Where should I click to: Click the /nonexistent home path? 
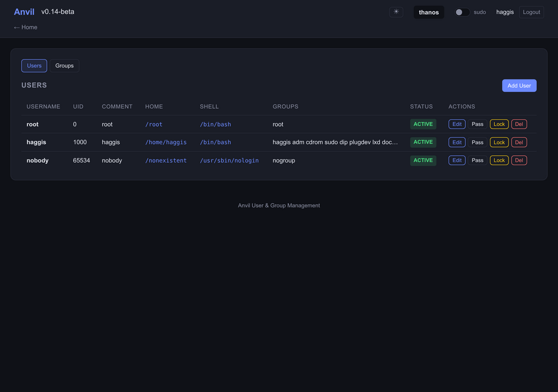coord(166,161)
